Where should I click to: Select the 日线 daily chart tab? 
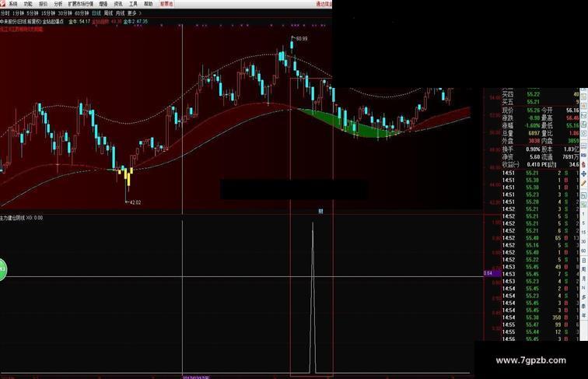point(96,13)
